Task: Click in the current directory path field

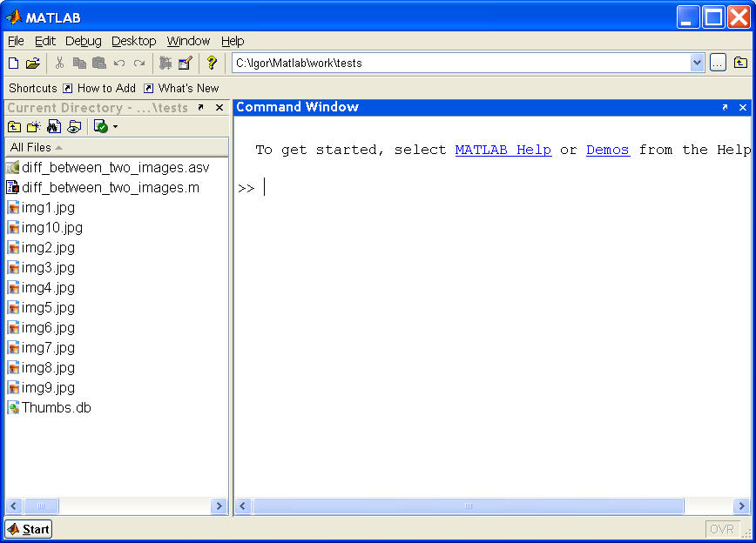Action: 462,64
